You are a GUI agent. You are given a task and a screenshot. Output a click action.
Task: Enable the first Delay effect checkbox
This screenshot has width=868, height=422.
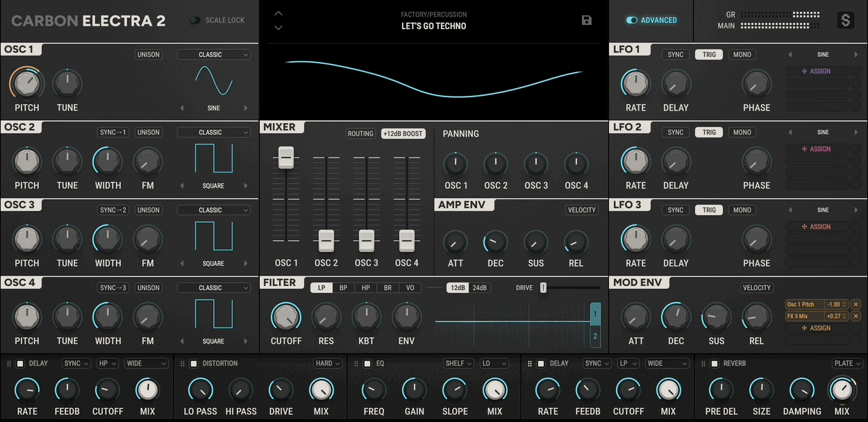tap(20, 364)
